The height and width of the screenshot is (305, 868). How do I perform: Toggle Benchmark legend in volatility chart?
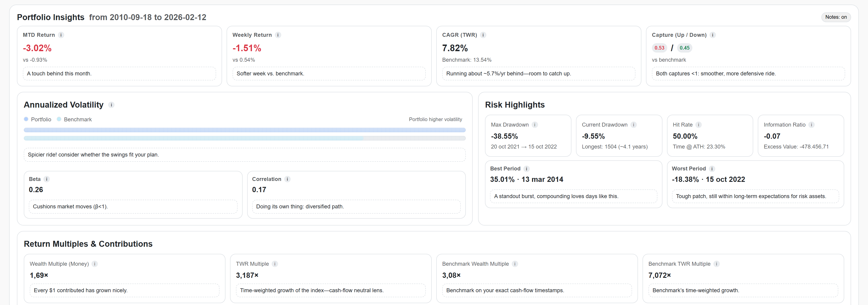point(75,119)
